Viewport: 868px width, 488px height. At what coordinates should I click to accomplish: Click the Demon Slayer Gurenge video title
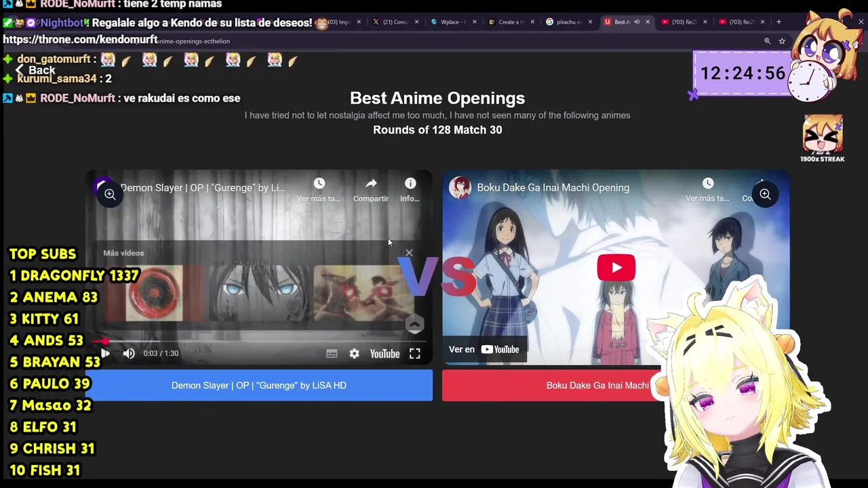[x=203, y=188]
